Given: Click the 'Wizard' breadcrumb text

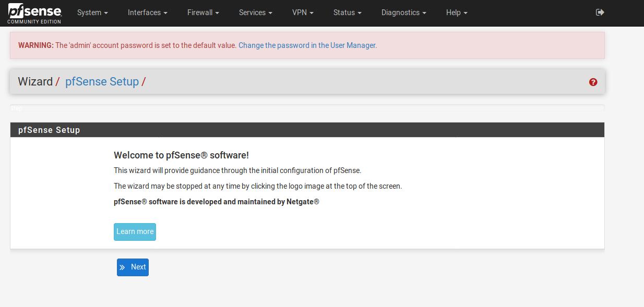Looking at the screenshot, I should click(x=35, y=82).
